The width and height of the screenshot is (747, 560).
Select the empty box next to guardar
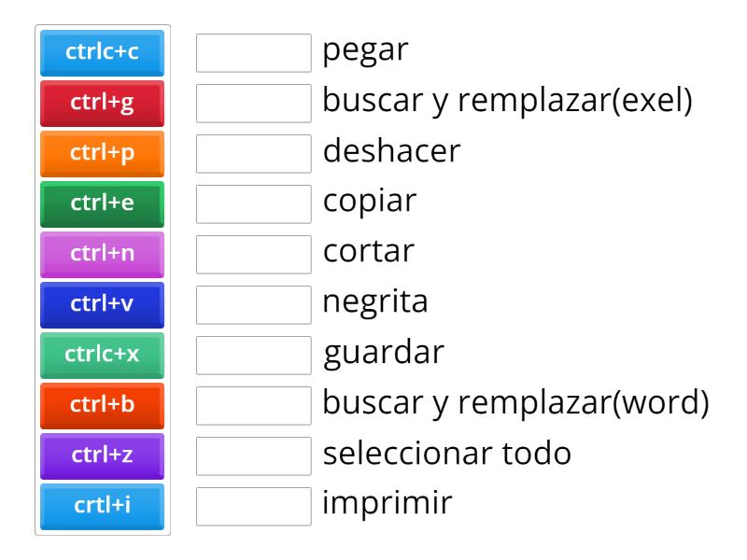253,353
